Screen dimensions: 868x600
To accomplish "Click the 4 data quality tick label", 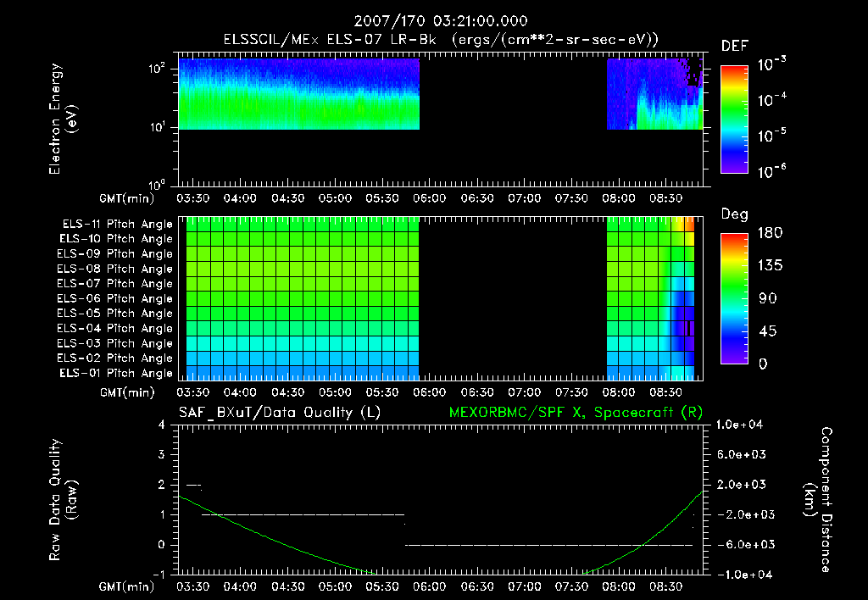I will tap(162, 425).
